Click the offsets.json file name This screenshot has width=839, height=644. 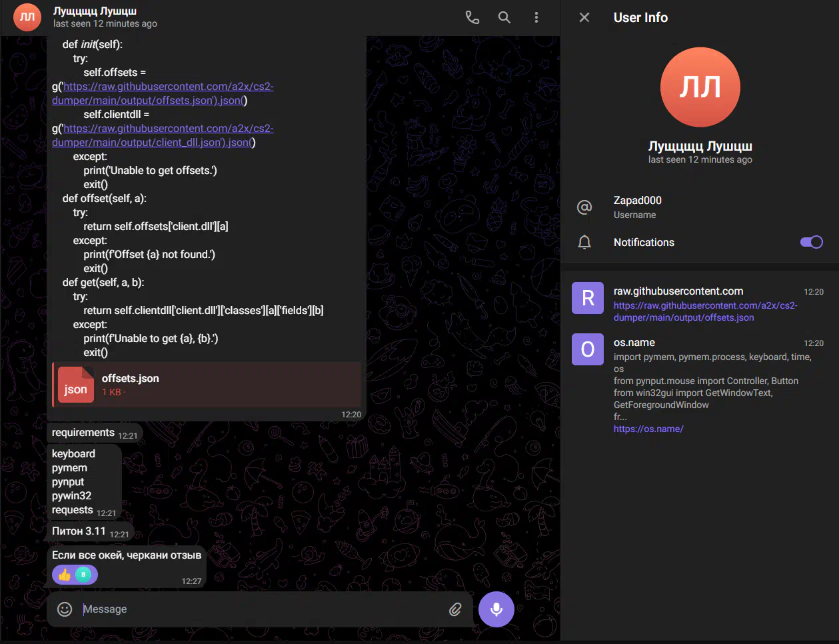pyautogui.click(x=131, y=378)
